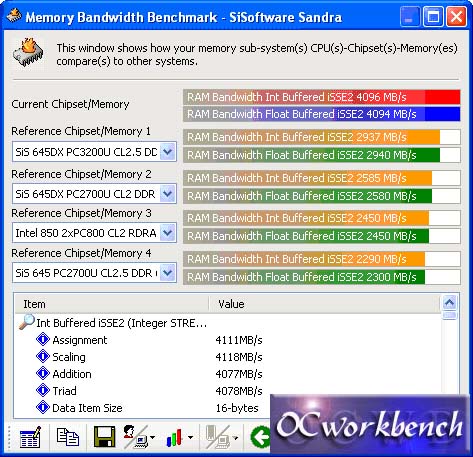
Task: Open the bar chart icon menu
Action: click(x=179, y=437)
